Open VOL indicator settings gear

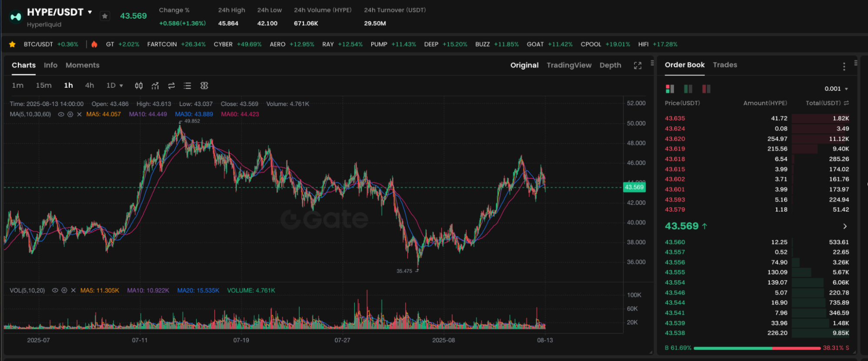[64, 290]
